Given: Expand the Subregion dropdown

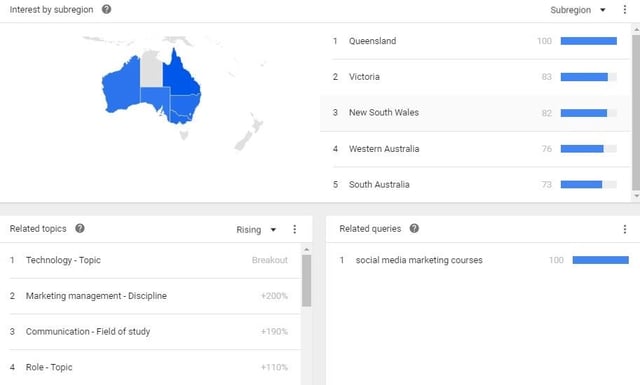Looking at the screenshot, I should (578, 10).
